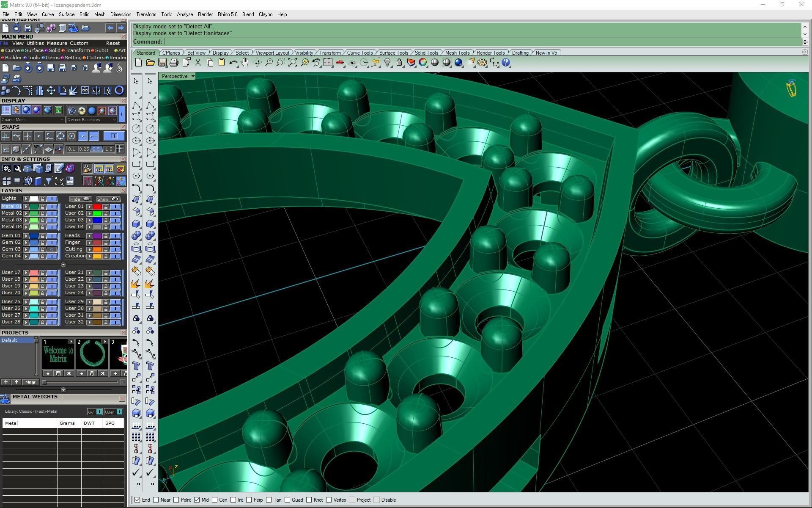
Task: Click the blue Help question mark icon
Action: click(506, 63)
